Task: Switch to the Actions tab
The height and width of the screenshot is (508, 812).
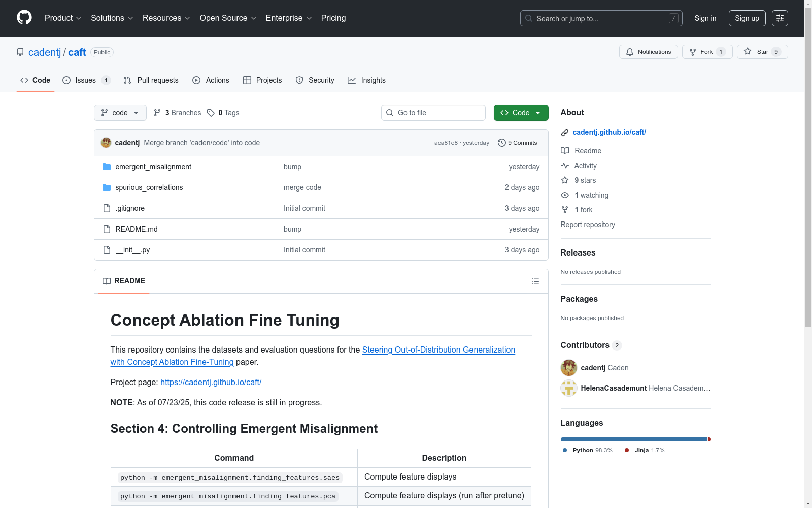Action: [x=211, y=80]
